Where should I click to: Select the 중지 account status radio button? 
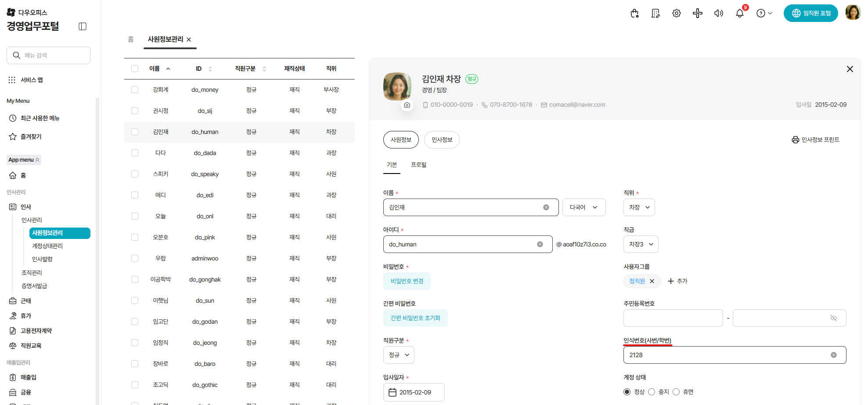click(652, 392)
